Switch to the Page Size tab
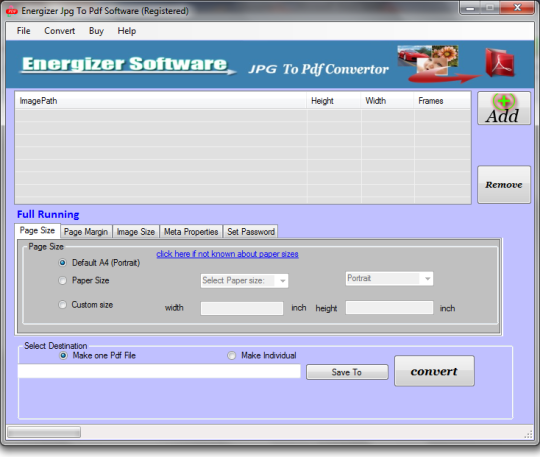The height and width of the screenshot is (457, 540). tap(37, 230)
